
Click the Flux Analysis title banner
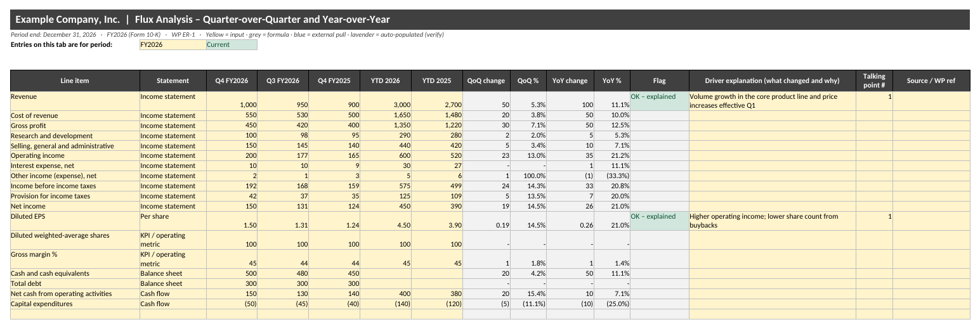490,20
